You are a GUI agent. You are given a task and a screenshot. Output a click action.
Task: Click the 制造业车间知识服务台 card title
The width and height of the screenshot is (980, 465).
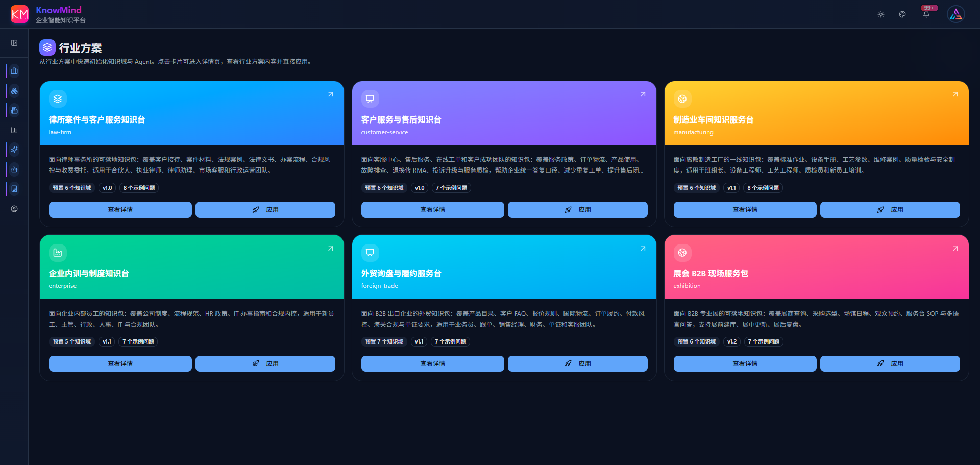click(x=714, y=119)
